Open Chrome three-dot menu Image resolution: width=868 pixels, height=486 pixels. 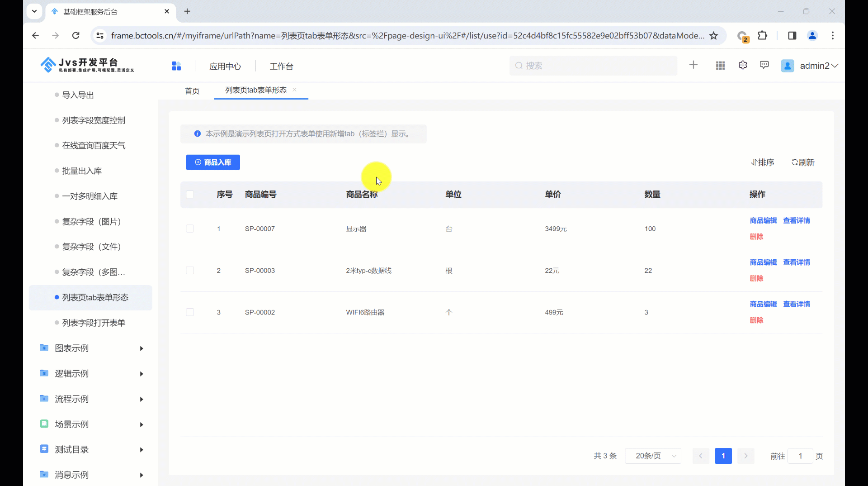tap(833, 35)
